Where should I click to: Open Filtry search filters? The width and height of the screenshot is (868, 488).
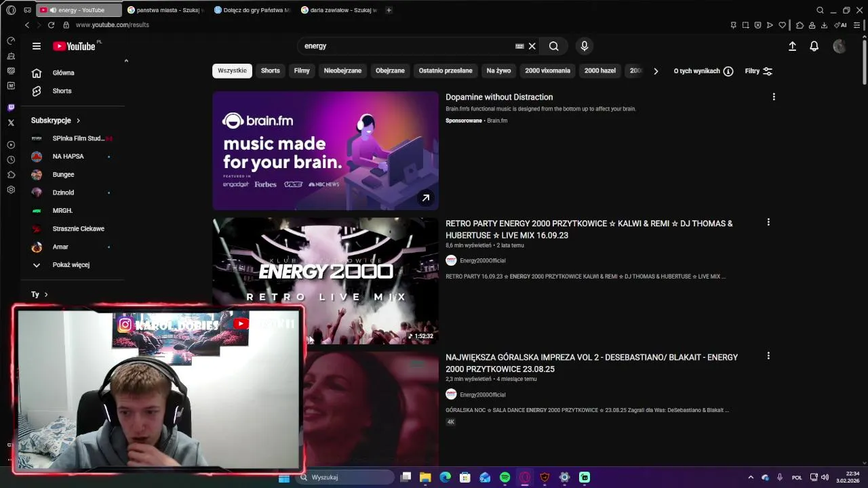759,71
